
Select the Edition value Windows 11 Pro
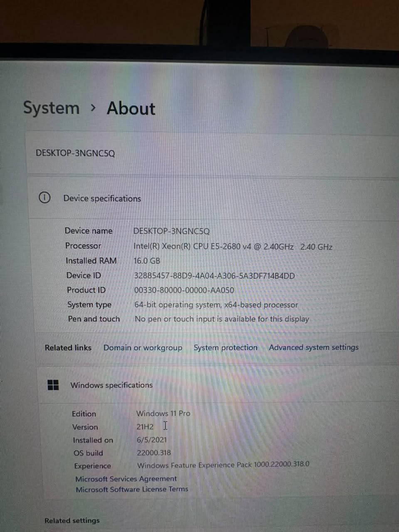[x=163, y=414]
